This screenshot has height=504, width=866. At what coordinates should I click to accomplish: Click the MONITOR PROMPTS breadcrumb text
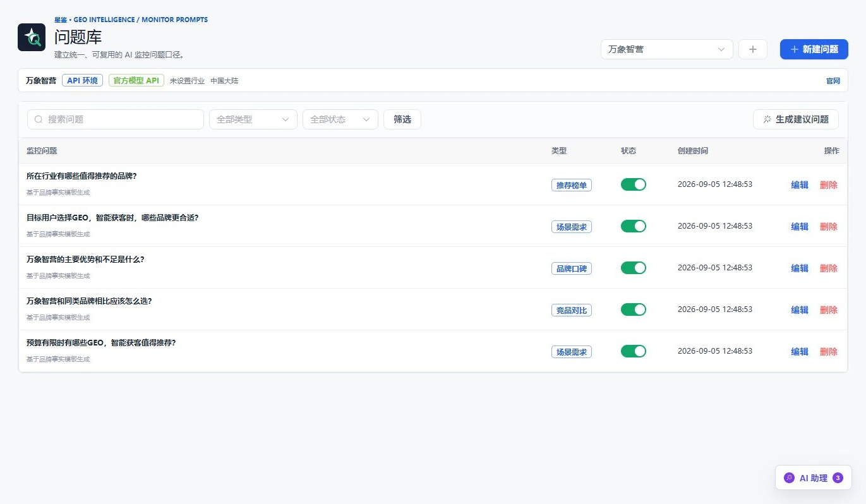tap(174, 20)
